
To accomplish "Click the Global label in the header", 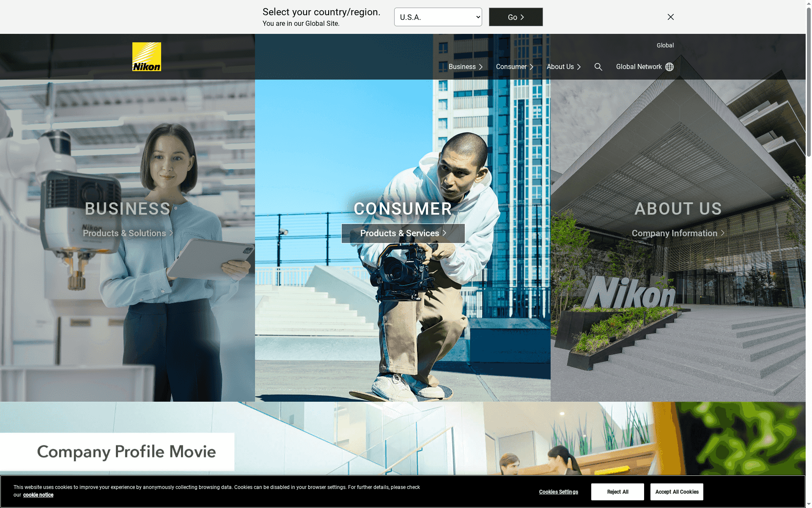I will (x=665, y=45).
